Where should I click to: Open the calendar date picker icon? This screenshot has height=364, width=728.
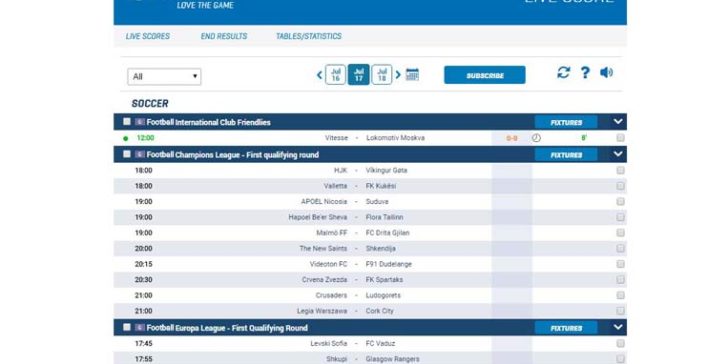412,75
